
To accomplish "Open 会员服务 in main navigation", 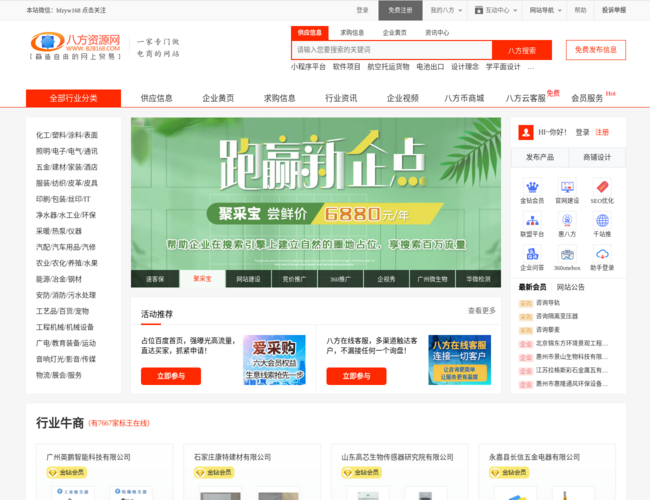I will [x=587, y=98].
